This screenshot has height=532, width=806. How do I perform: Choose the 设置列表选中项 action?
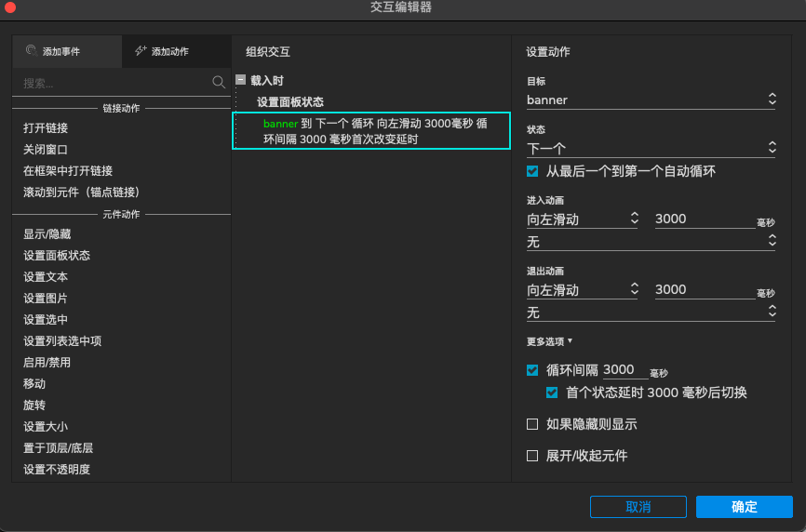[62, 341]
